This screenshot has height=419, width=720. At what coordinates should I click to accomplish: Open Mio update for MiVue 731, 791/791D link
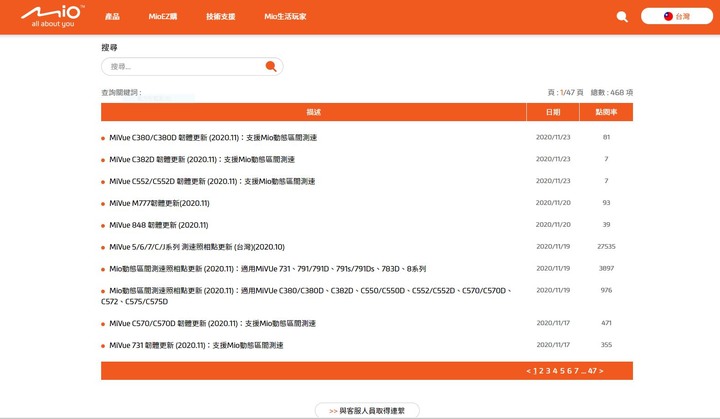(x=268, y=269)
